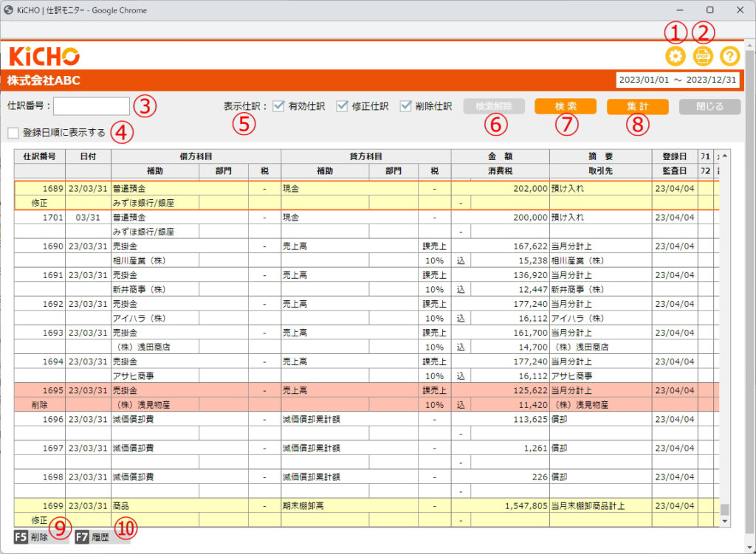Click the 当月末棚卸商品計上 description cell
Viewport: 756px width, 554px height.
[x=601, y=506]
